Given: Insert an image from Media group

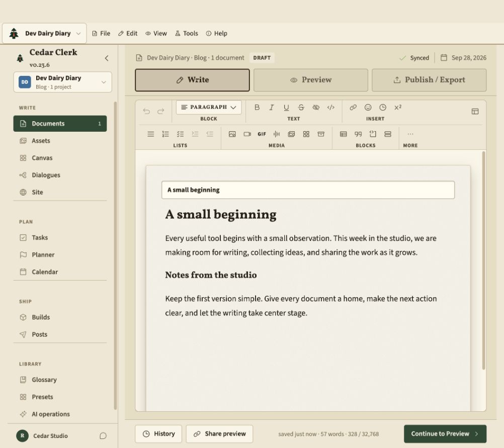Looking at the screenshot, I should [x=232, y=134].
